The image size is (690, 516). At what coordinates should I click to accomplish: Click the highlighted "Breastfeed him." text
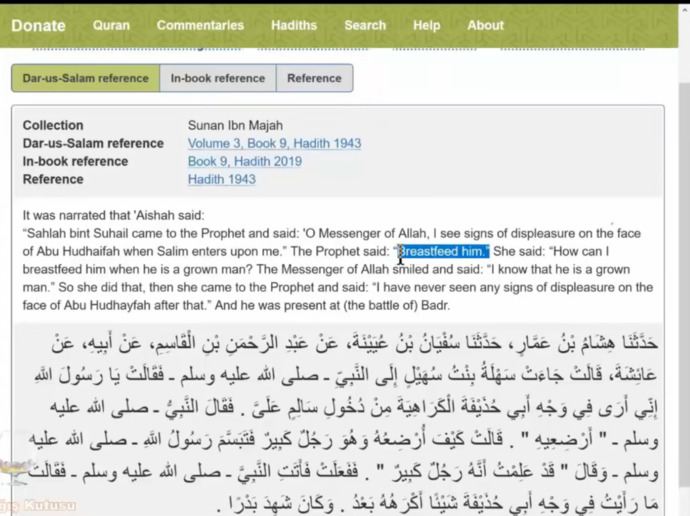click(444, 252)
